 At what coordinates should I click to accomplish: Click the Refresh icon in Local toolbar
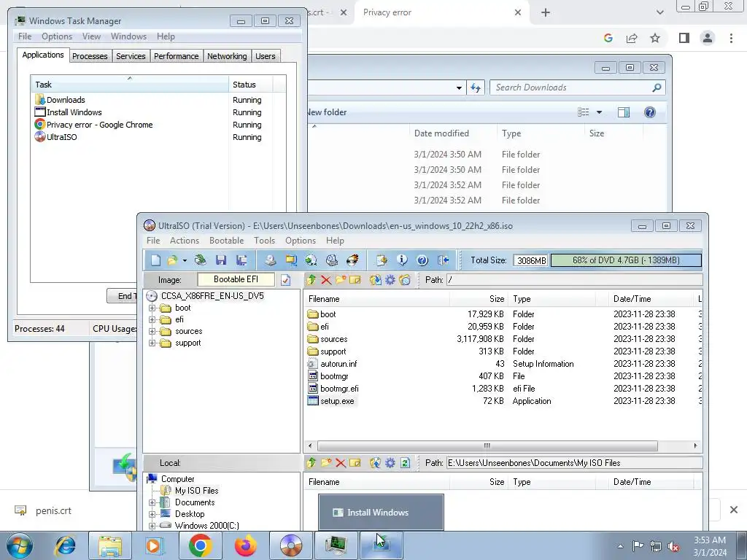(x=405, y=463)
